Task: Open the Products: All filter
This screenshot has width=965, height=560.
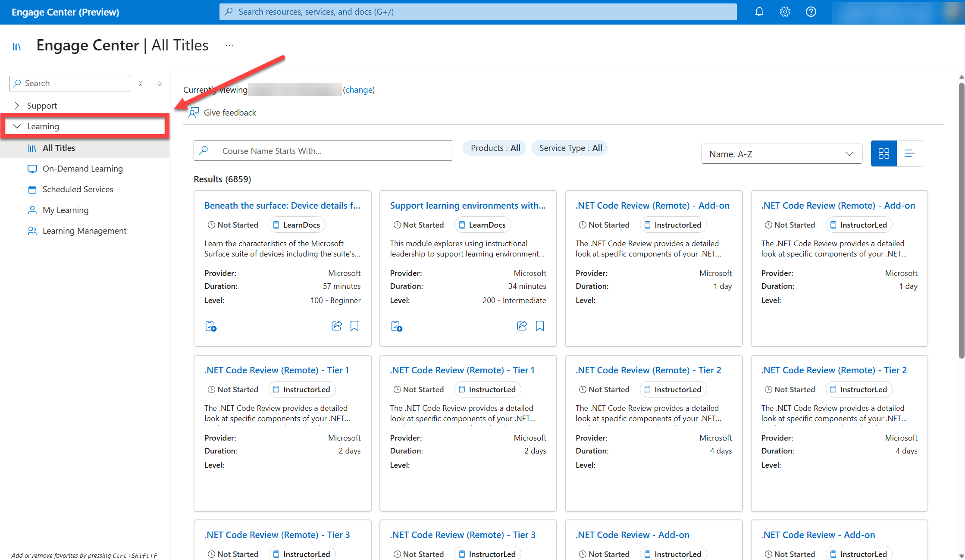Action: pos(494,147)
